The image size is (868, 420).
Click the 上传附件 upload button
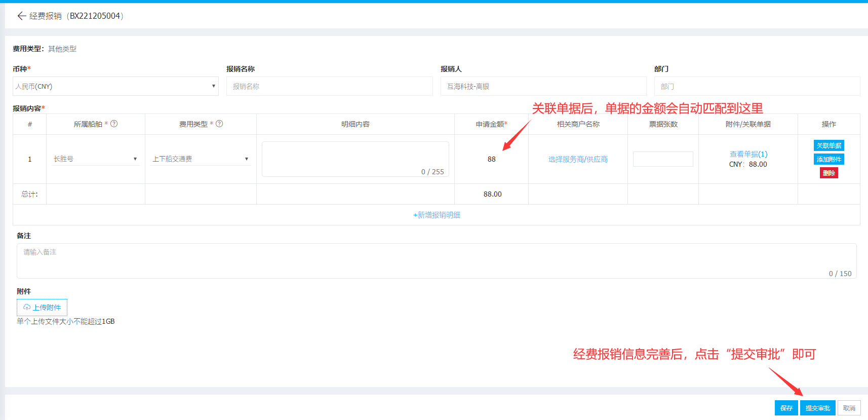pyautogui.click(x=42, y=308)
